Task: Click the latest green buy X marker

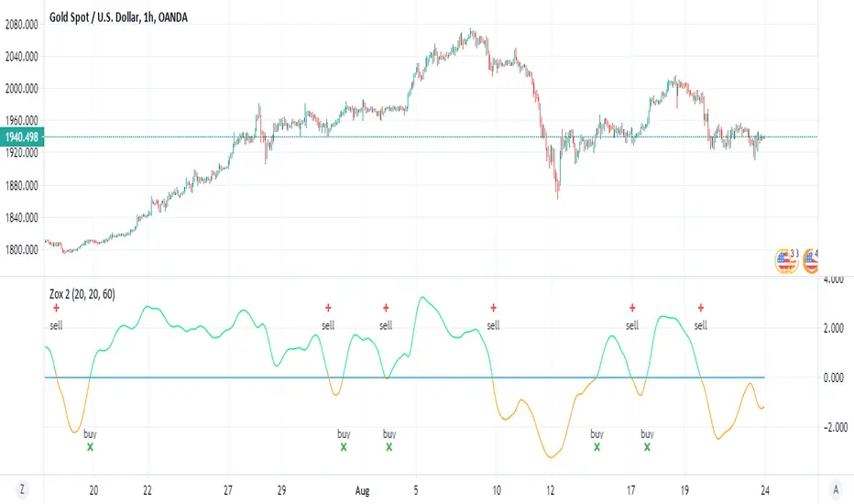Action: pyautogui.click(x=648, y=447)
